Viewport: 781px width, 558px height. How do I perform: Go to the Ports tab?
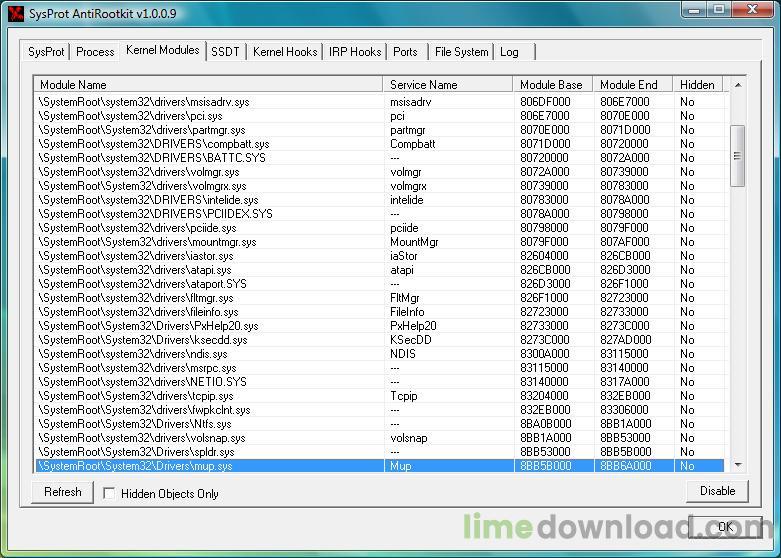pos(406,52)
